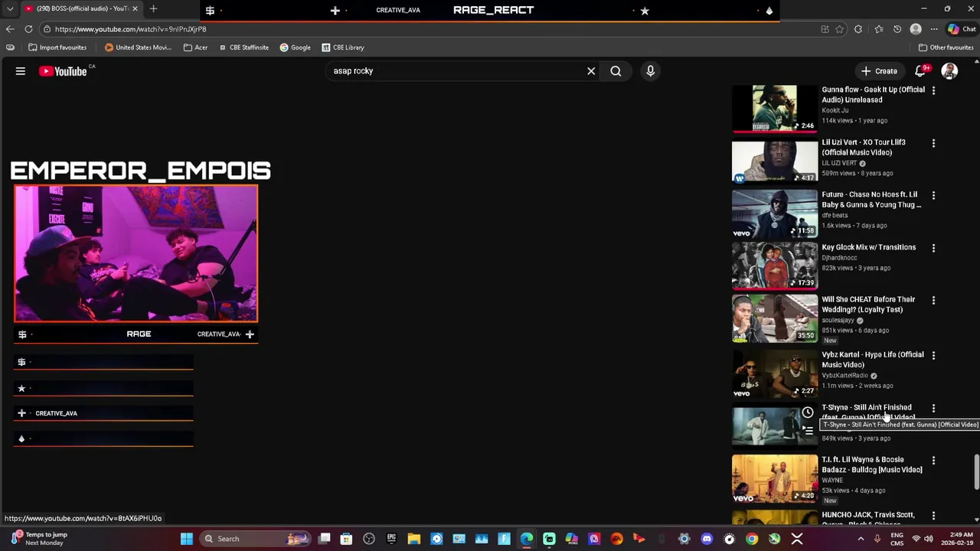This screenshot has height=551, width=980.
Task: Open Microsoft Store from taskbar
Action: (x=346, y=539)
